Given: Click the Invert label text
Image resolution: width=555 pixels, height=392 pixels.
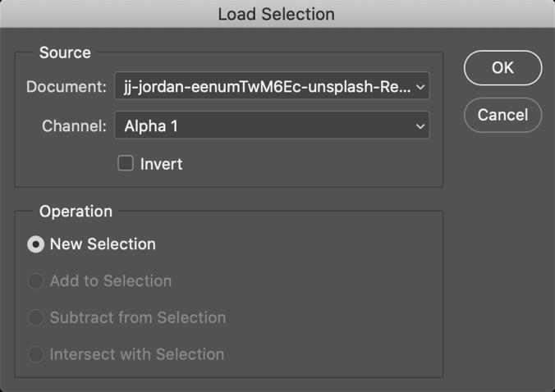Looking at the screenshot, I should point(161,164).
